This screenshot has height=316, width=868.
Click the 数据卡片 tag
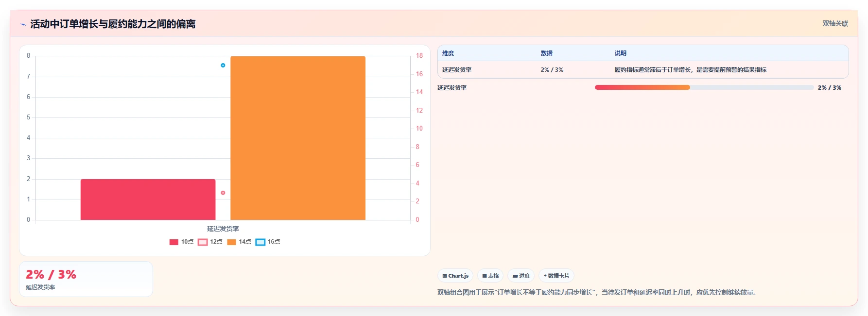pos(556,276)
